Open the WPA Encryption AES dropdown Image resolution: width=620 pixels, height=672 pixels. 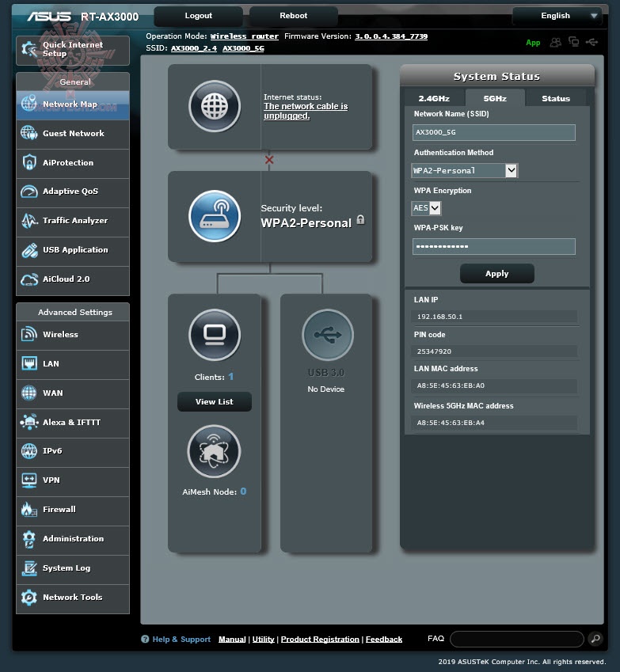pos(426,208)
